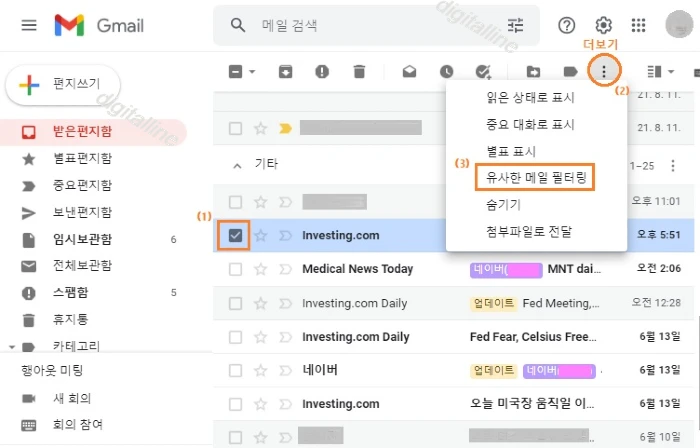
Task: Check the 오후 11:01 mail checkbox
Action: point(235,202)
